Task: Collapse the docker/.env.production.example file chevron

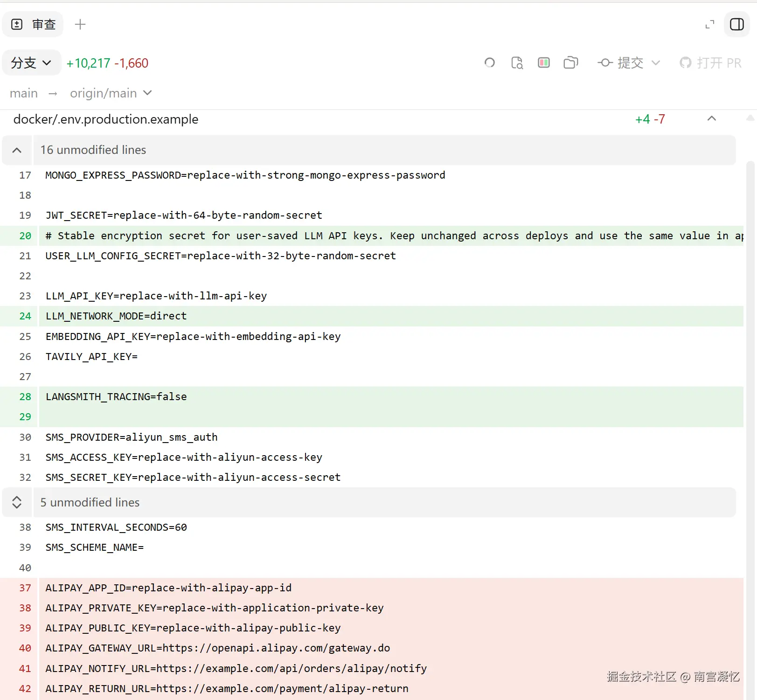Action: pos(712,118)
